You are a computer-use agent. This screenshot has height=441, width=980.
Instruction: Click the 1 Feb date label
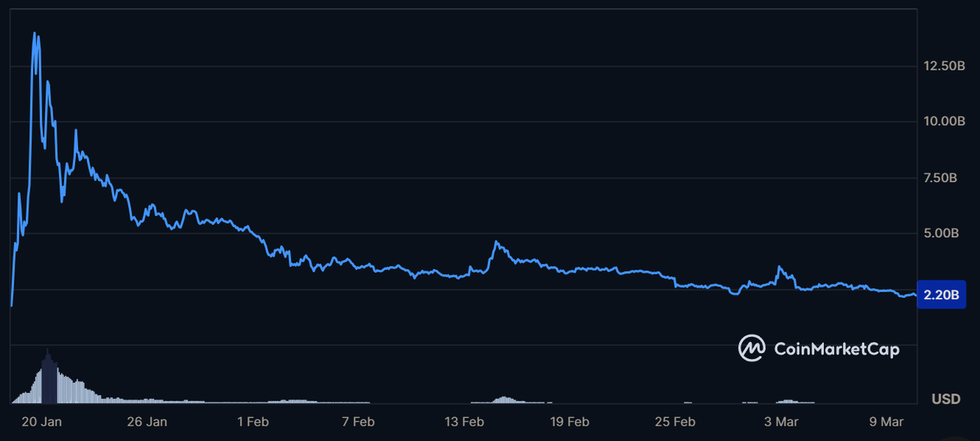[x=253, y=422]
